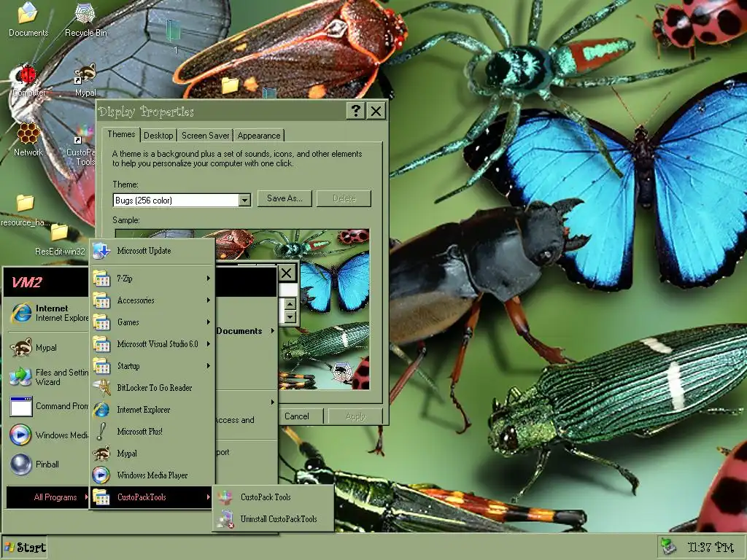Viewport: 747px width, 560px height.
Task: Click the disabled Delete theme button
Action: pos(344,198)
